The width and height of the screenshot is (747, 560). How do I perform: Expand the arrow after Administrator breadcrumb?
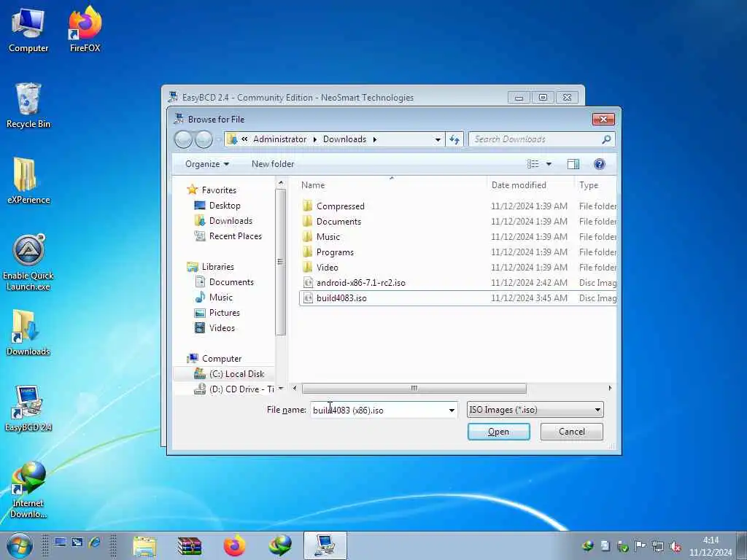coord(315,139)
